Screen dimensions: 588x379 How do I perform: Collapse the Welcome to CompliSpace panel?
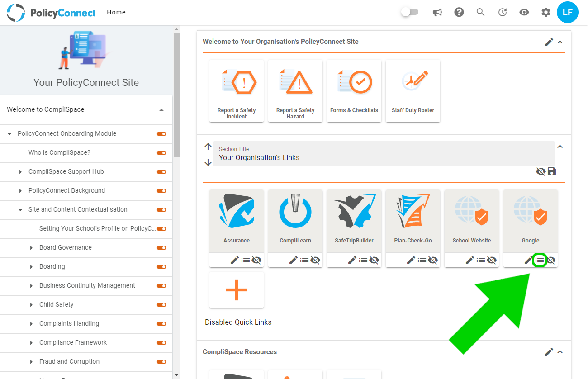click(161, 110)
